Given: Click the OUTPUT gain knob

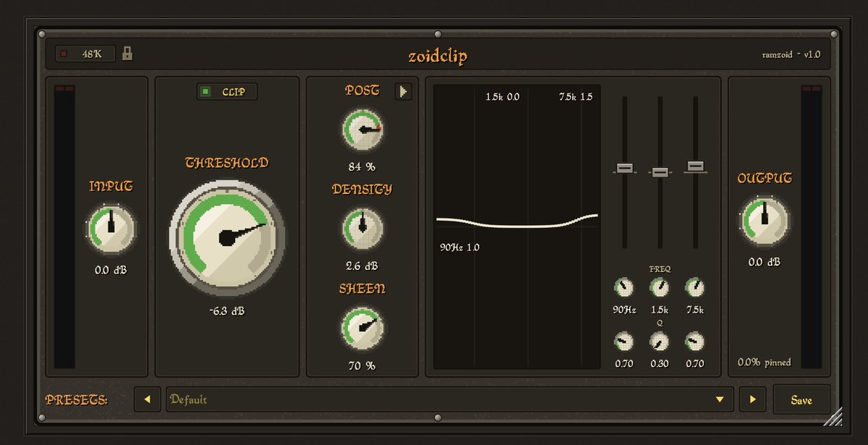Looking at the screenshot, I should (x=765, y=220).
